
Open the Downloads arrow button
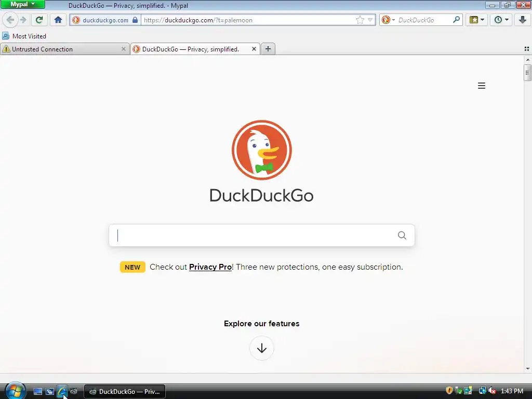pyautogui.click(x=523, y=20)
